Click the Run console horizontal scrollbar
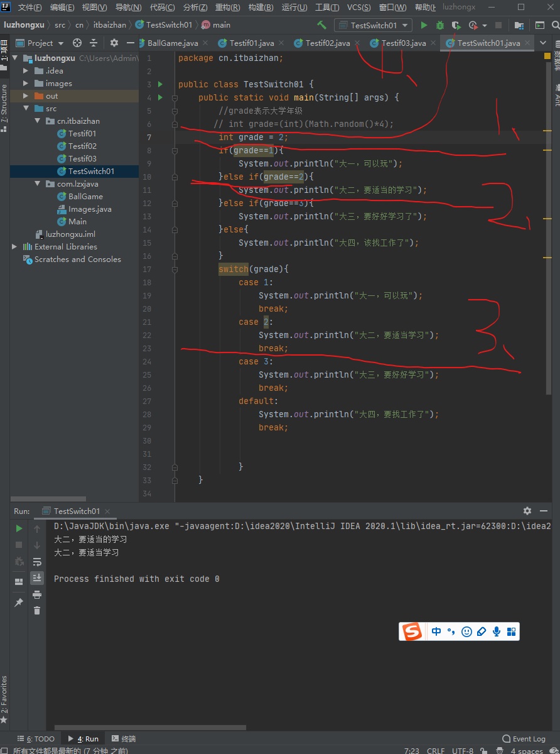The width and height of the screenshot is (560, 754). (x=151, y=728)
